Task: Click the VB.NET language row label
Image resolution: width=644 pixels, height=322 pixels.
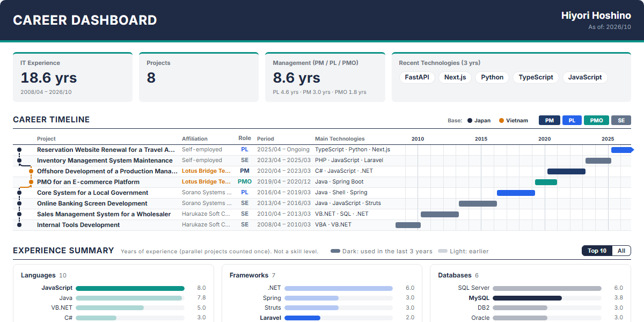Action: click(62, 308)
